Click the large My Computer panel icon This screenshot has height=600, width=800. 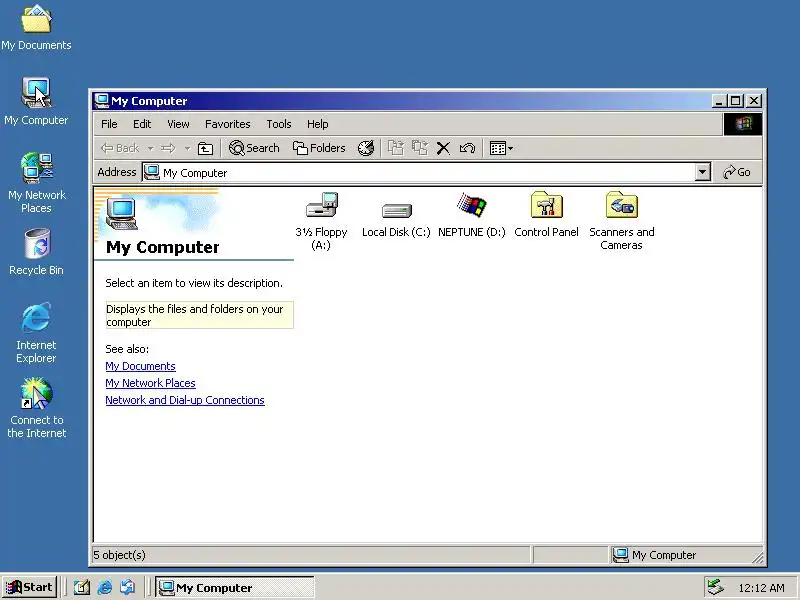coord(121,213)
